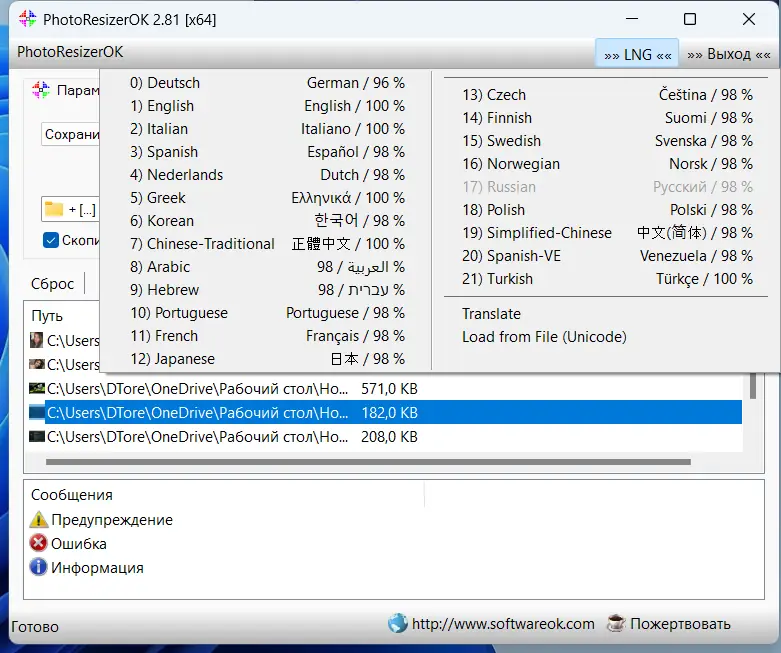Select the highlighted 182,0 KB file row

coord(385,412)
